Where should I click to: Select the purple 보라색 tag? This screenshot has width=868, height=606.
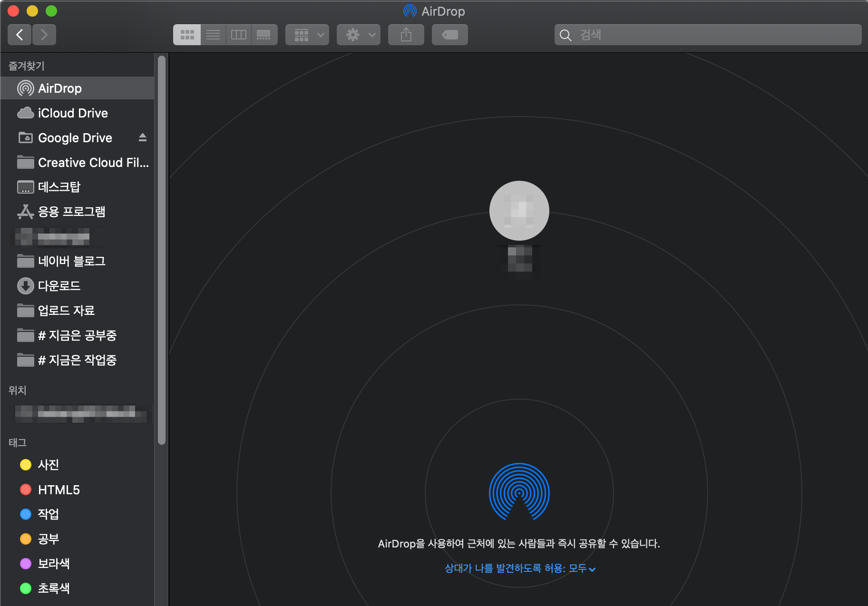pos(78,564)
